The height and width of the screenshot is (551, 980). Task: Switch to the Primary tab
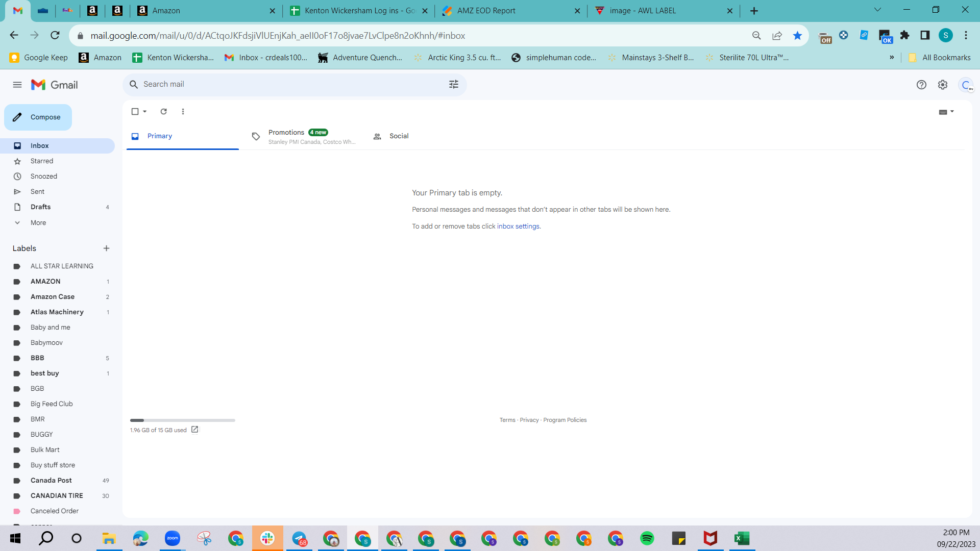pos(183,136)
